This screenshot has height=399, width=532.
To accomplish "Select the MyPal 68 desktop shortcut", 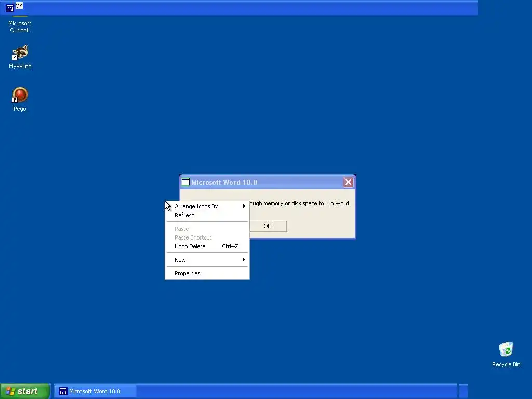I will click(x=20, y=57).
